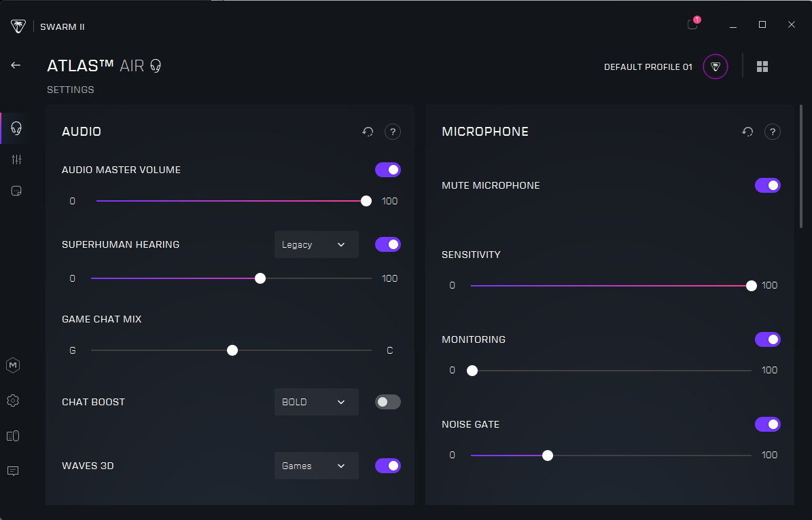Turn off the Waves 3D switch
This screenshot has width=812, height=520.
(x=388, y=466)
